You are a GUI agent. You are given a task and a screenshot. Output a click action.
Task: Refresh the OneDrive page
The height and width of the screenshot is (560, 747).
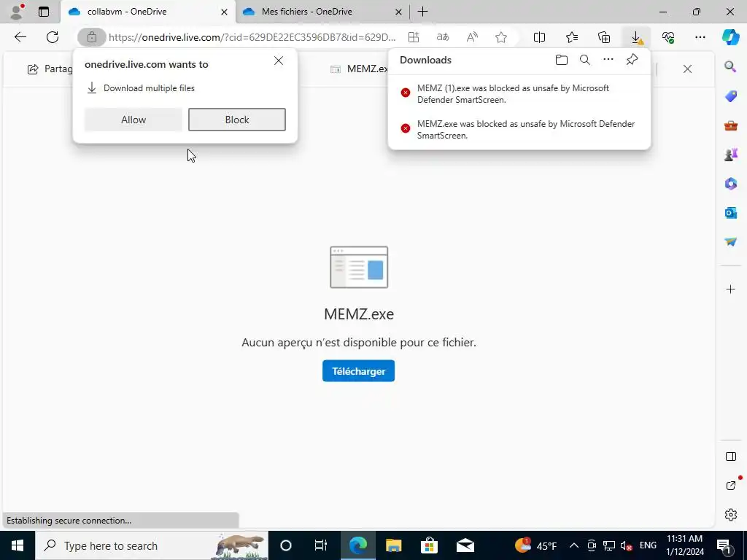(x=53, y=37)
